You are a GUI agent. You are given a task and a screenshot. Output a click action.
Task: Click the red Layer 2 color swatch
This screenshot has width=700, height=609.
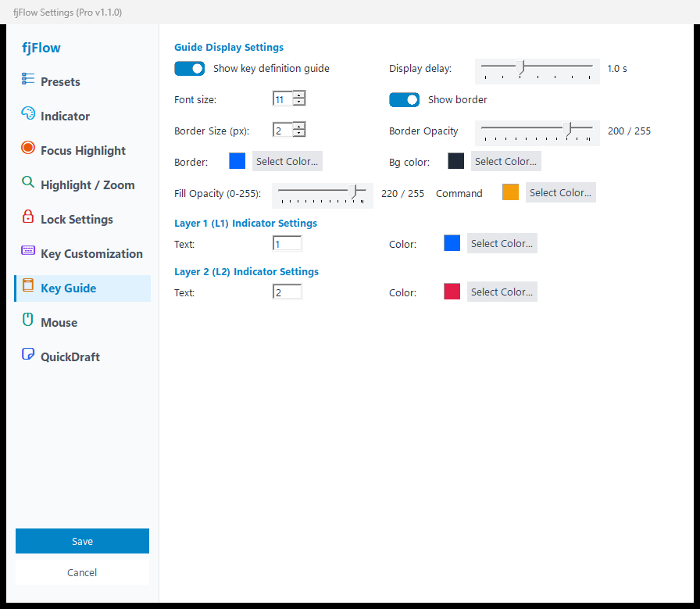pyautogui.click(x=452, y=292)
